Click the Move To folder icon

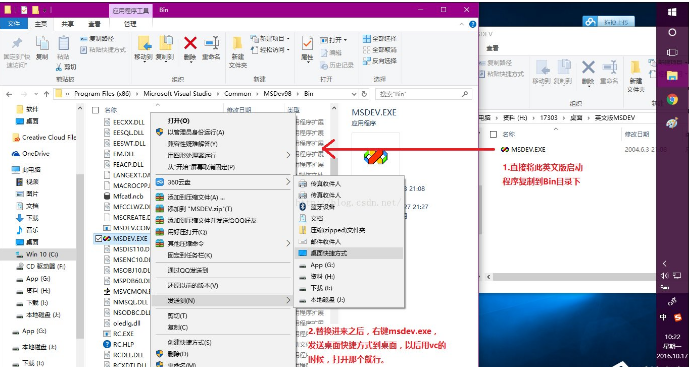point(144,43)
